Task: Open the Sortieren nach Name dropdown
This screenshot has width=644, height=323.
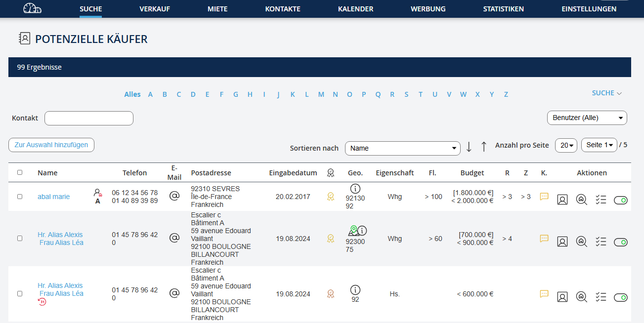Action: [x=403, y=148]
